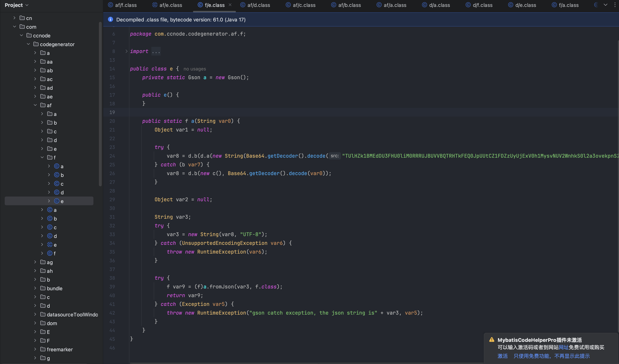Switch to the af/d.class tab
This screenshot has width=619, height=364.
point(258,5)
